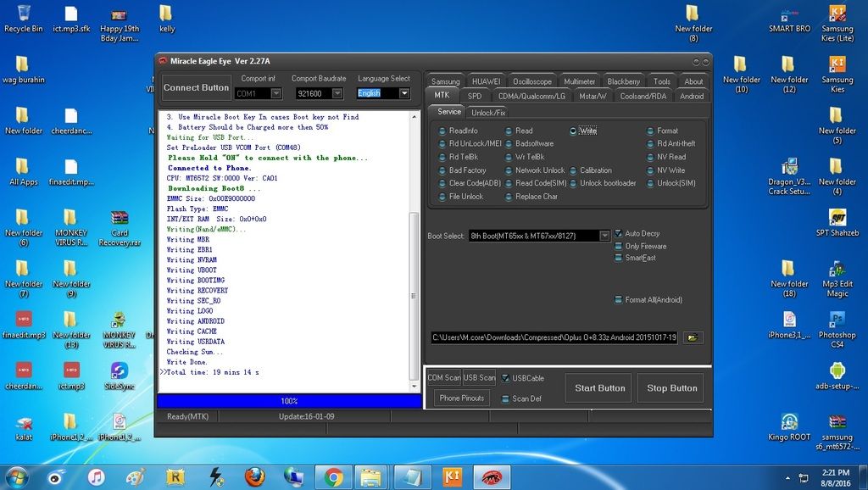The image size is (868, 490).
Task: Open the Comport Baudrate 921600 dropdown
Action: (337, 93)
